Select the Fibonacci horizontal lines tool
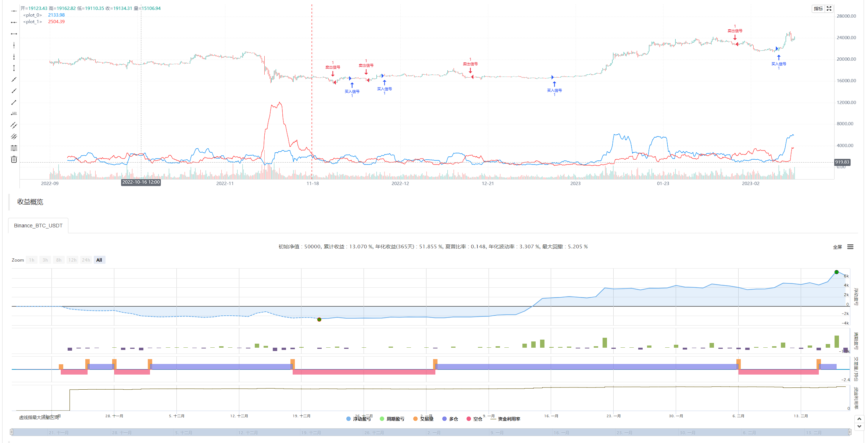This screenshot has height=443, width=868. tap(14, 148)
